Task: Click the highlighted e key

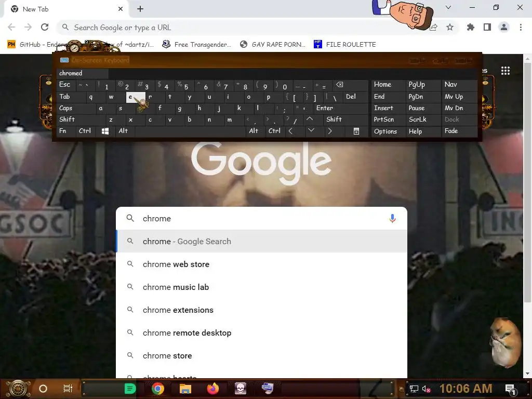Action: pos(136,97)
